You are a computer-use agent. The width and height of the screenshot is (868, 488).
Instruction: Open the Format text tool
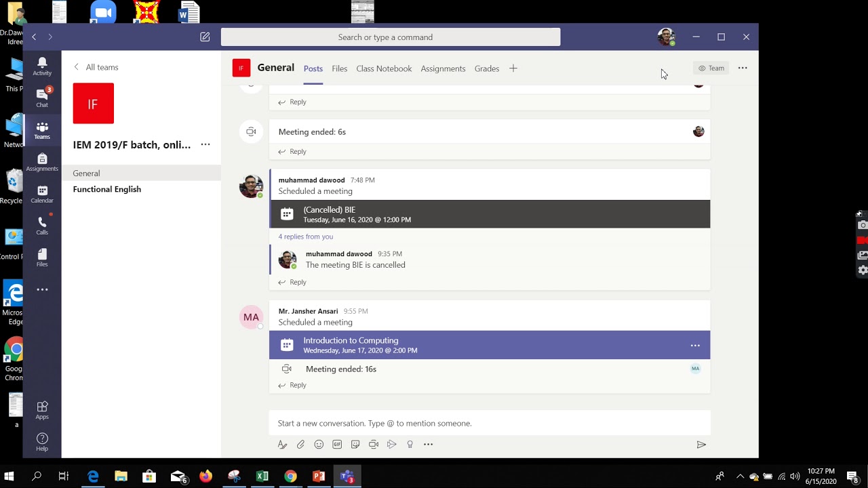coord(282,445)
